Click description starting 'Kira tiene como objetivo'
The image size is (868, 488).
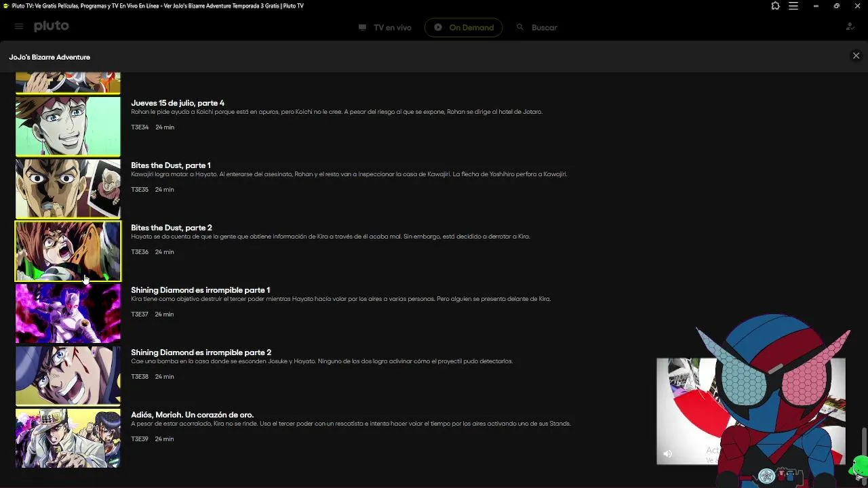pos(340,299)
